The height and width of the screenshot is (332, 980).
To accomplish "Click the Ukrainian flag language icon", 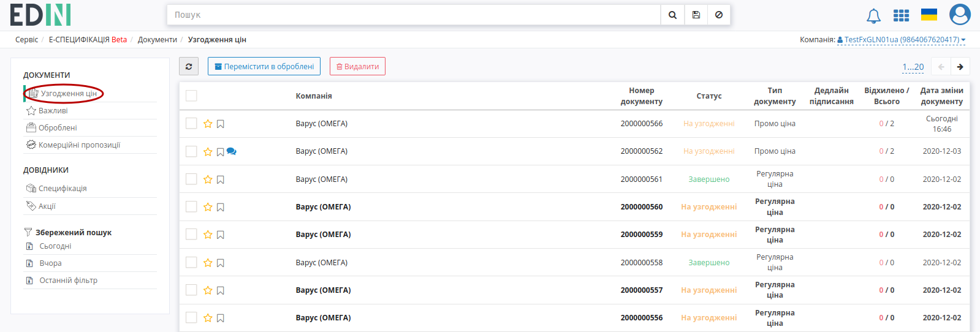I will point(929,15).
